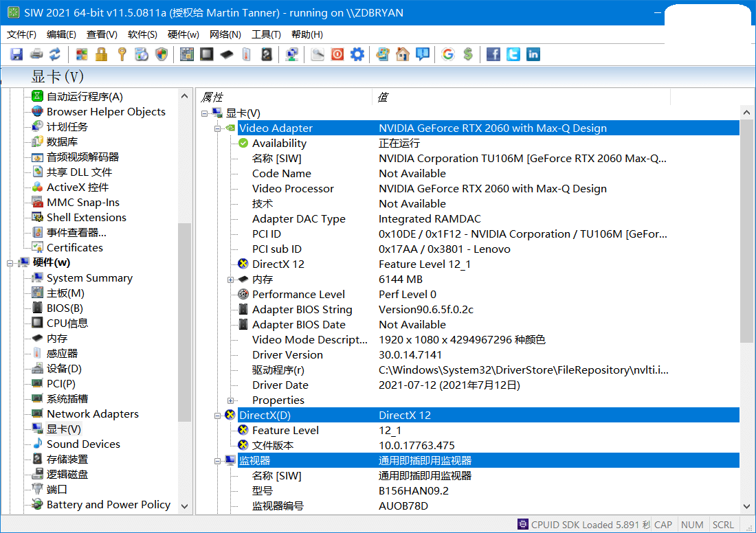Select Certificates in the tree
The width and height of the screenshot is (756, 533).
pyautogui.click(x=75, y=248)
